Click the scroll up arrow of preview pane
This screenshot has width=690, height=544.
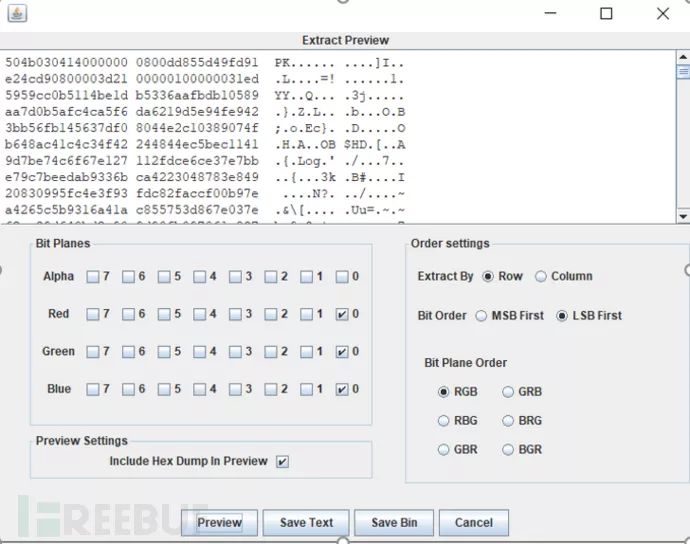tap(683, 57)
